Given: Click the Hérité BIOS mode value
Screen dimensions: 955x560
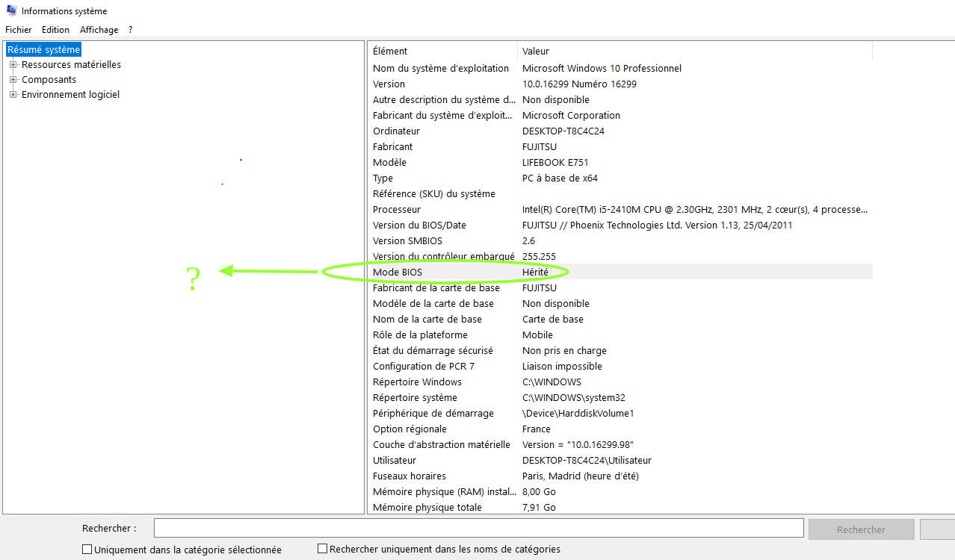Looking at the screenshot, I should click(535, 273).
